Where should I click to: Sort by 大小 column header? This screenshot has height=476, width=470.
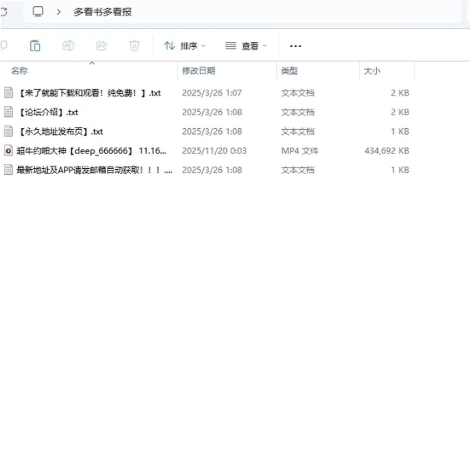pyautogui.click(x=372, y=71)
